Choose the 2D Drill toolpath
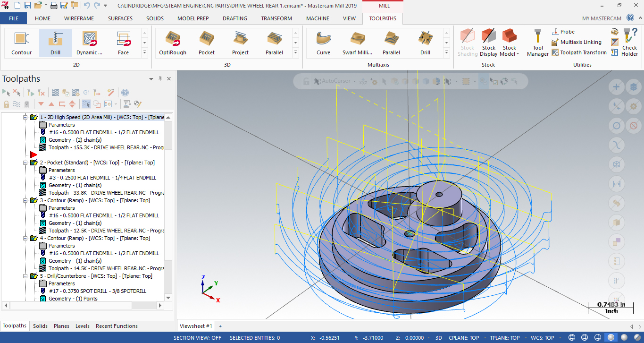This screenshot has width=644, height=343. tap(56, 43)
